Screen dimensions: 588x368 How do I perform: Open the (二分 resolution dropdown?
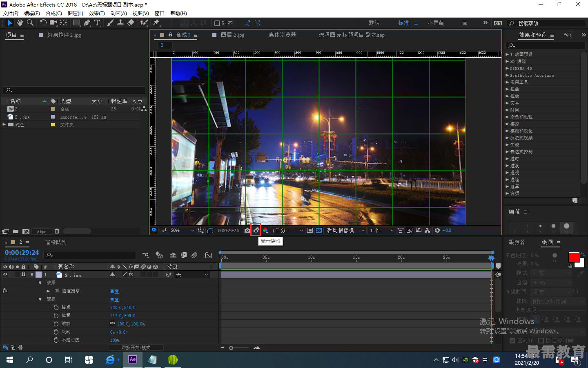(288, 230)
